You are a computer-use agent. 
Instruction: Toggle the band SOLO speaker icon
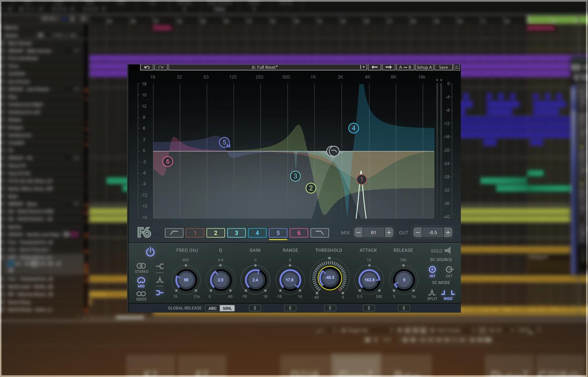pos(448,250)
